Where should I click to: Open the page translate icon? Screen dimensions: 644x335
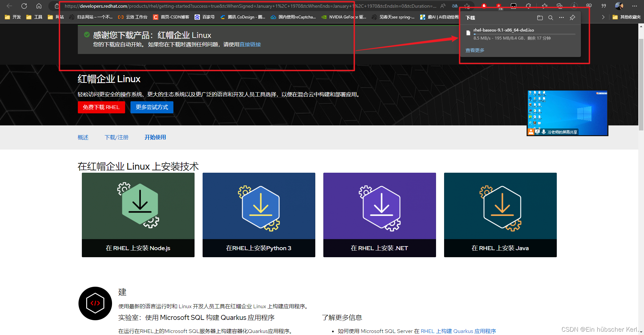455,6
